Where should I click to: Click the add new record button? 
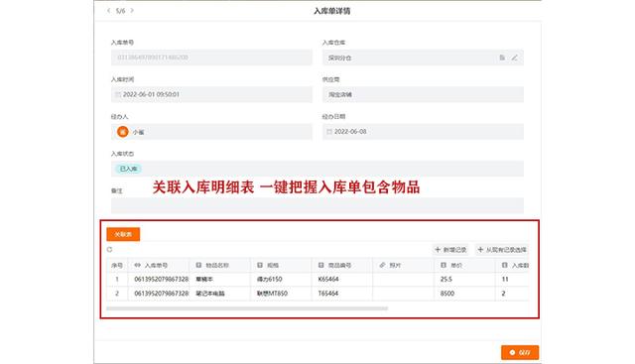(x=450, y=249)
